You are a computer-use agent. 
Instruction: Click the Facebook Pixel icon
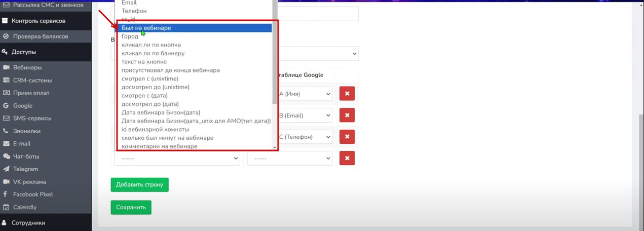click(x=6, y=195)
